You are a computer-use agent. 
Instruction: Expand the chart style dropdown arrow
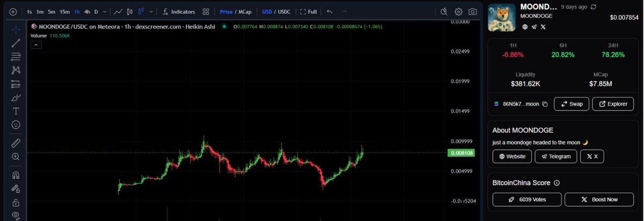[x=151, y=11]
